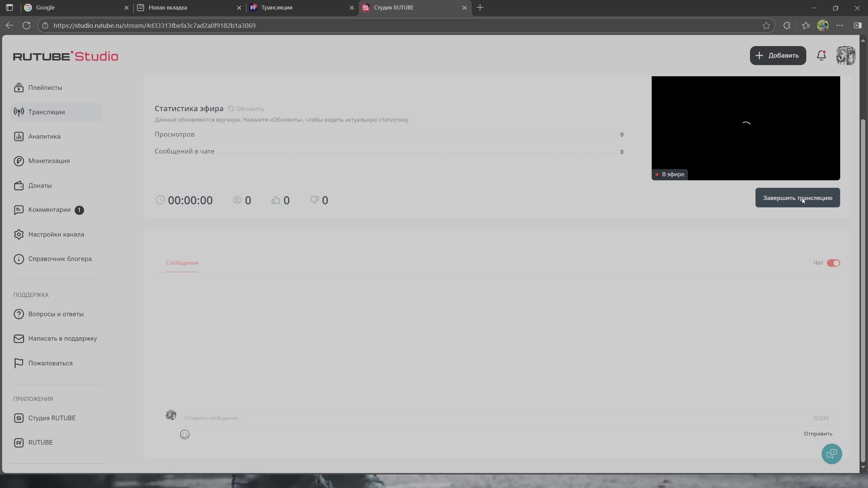Click the emoji smiley icon in chat
The width and height of the screenshot is (868, 488).
184,434
